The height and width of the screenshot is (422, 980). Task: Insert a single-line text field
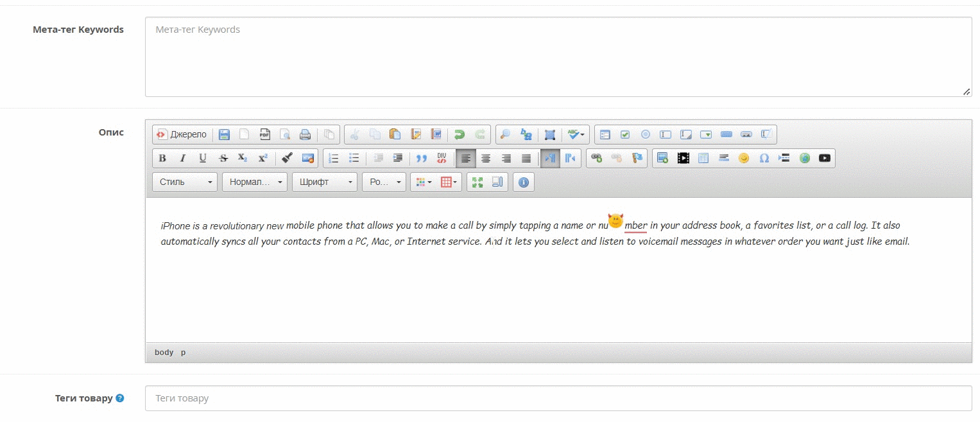coord(666,134)
